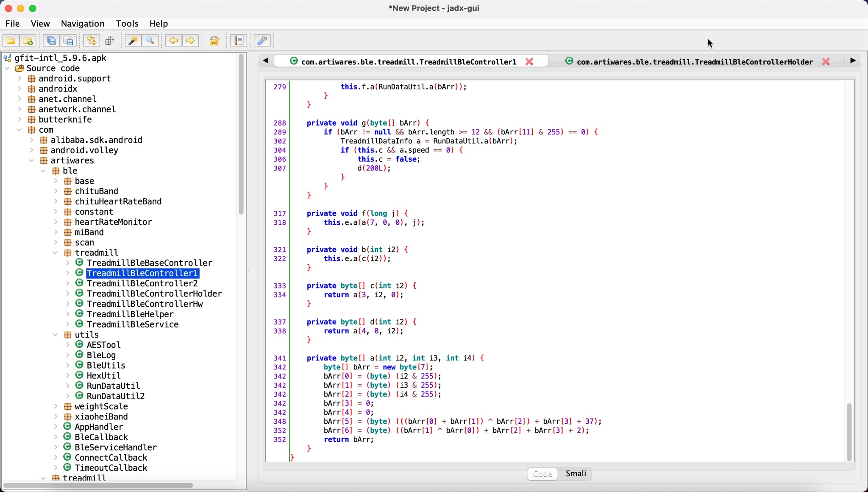Click the Open file folder icon
Image resolution: width=868 pixels, height=492 pixels.
[x=11, y=41]
